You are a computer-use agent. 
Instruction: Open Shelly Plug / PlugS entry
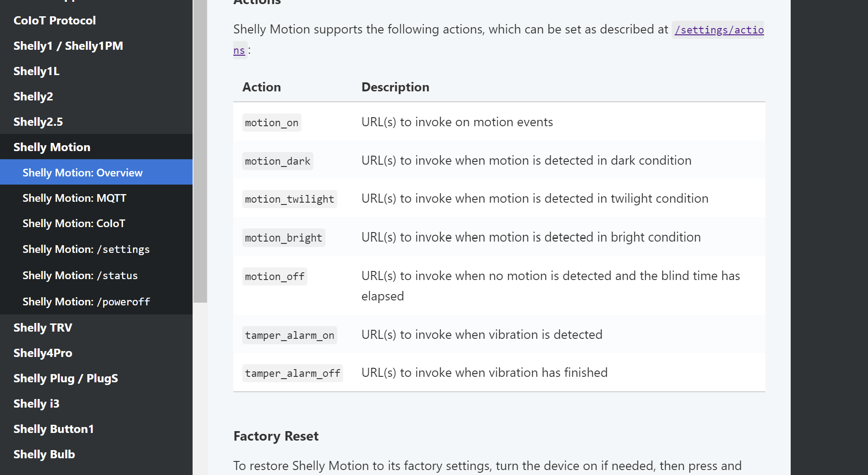[x=66, y=378]
